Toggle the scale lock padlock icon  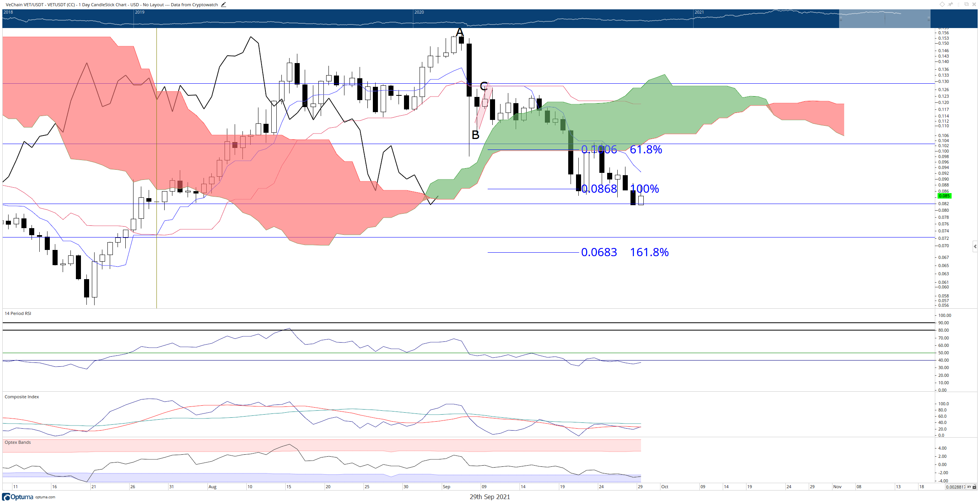pos(974,487)
